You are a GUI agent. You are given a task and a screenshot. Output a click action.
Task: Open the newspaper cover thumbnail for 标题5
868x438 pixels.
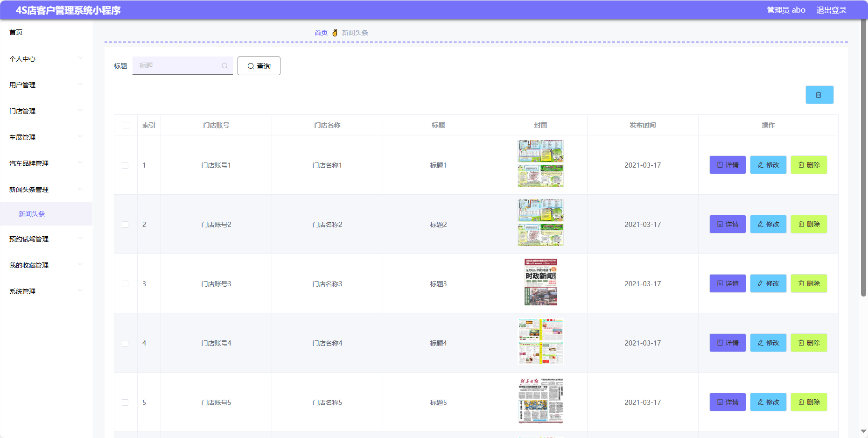[541, 401]
